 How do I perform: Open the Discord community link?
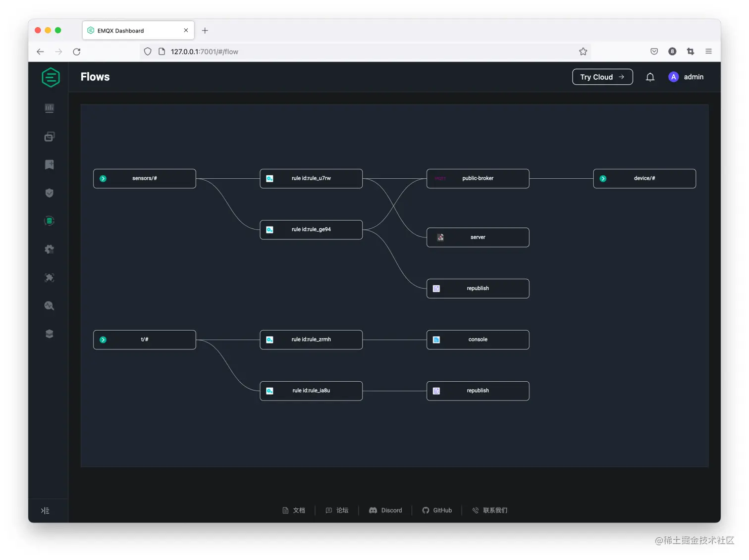coord(385,510)
